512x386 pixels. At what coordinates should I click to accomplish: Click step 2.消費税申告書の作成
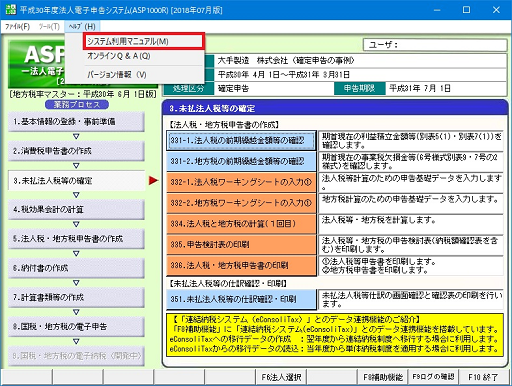point(76,151)
